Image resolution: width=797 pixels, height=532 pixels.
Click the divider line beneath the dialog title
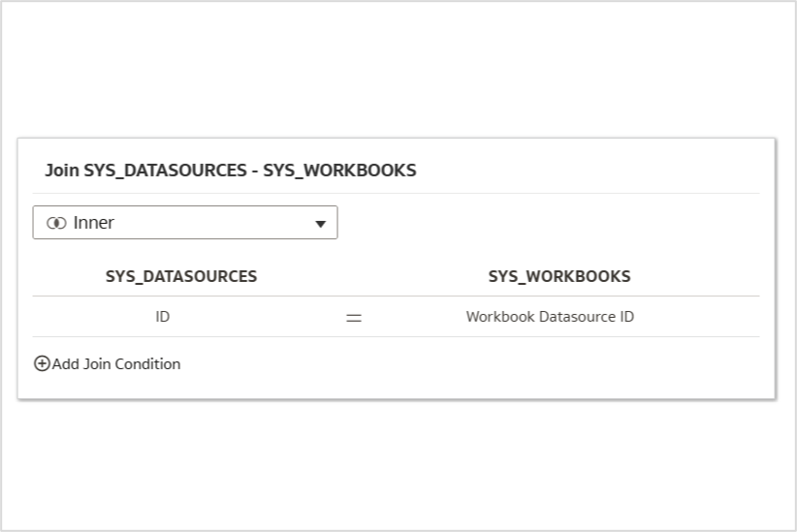pyautogui.click(x=396, y=193)
